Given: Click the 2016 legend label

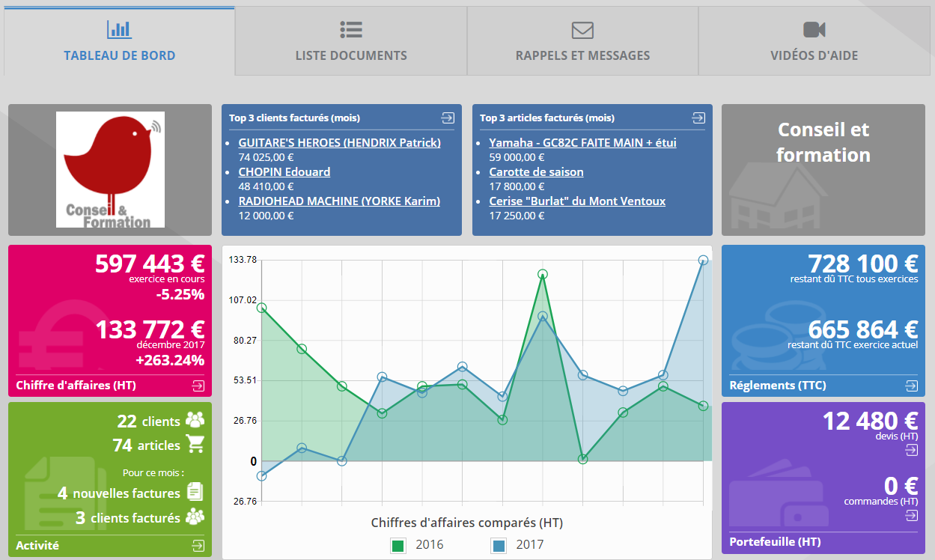Looking at the screenshot, I should 430,544.
